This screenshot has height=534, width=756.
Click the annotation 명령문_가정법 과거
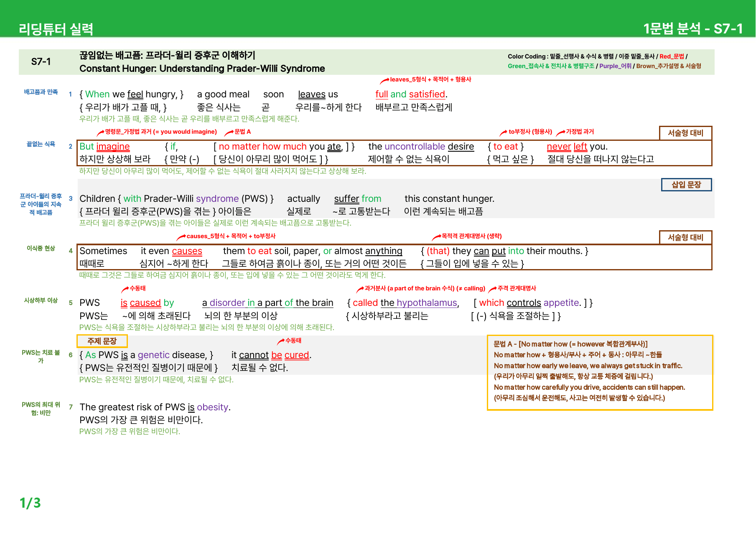[161, 132]
